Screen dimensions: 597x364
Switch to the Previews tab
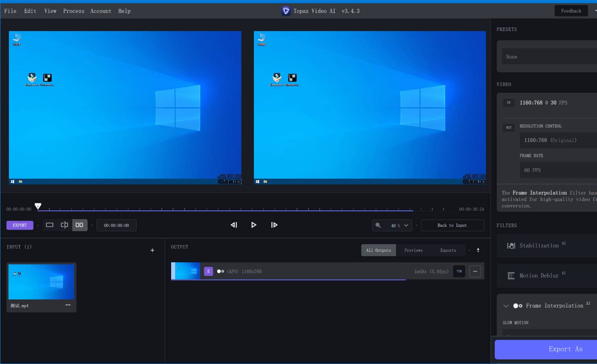(x=413, y=251)
